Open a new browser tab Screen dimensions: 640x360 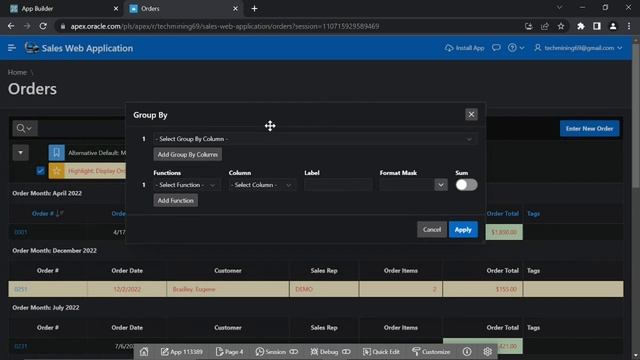254,9
